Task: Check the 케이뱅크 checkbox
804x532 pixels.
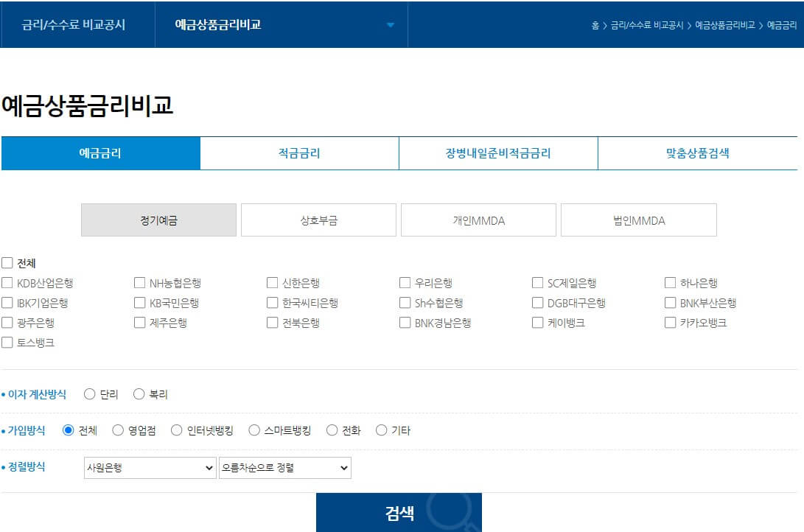Action: click(x=537, y=322)
